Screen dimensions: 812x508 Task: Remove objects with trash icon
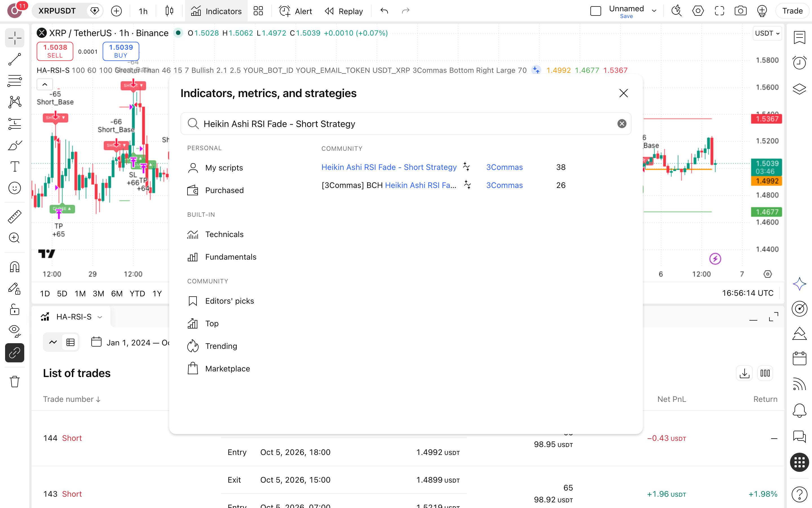[x=14, y=382]
